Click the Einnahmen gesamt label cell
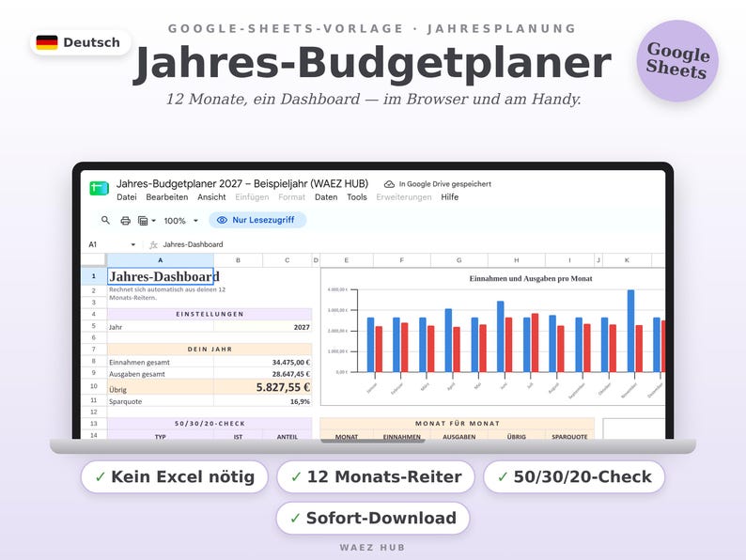This screenshot has width=746, height=560. point(161,362)
